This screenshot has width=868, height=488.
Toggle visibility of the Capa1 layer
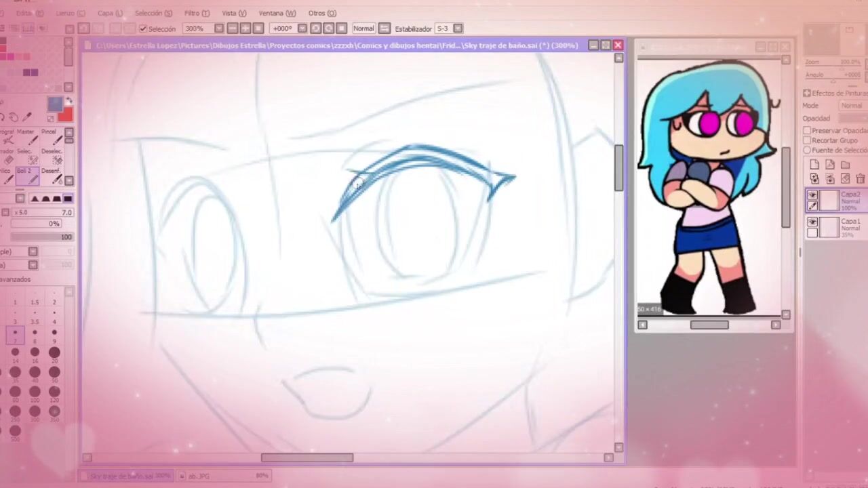pos(812,222)
